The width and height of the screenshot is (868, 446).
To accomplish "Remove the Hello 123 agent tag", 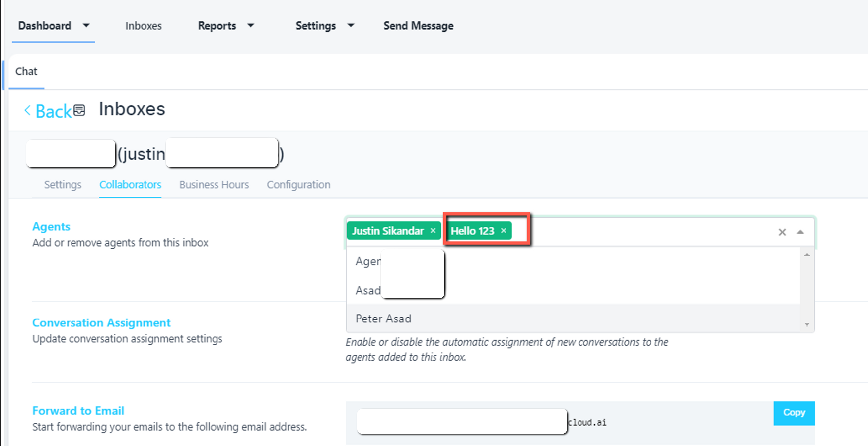I will pyautogui.click(x=504, y=231).
